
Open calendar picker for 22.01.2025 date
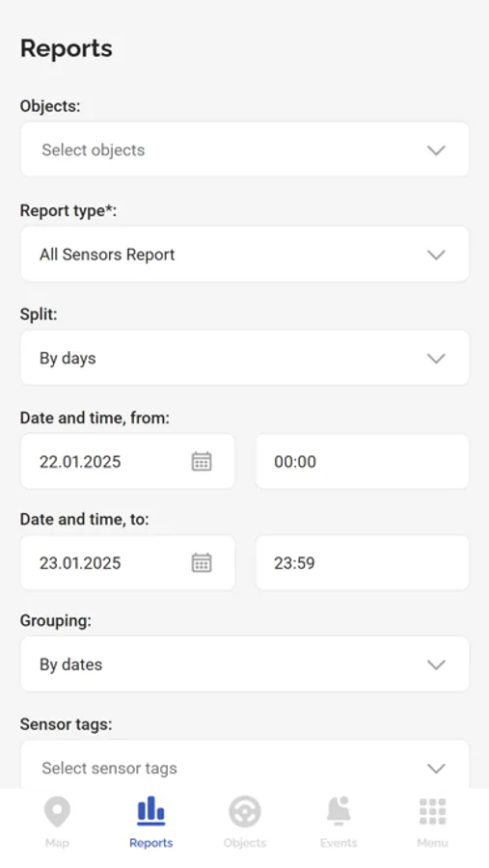[202, 461]
